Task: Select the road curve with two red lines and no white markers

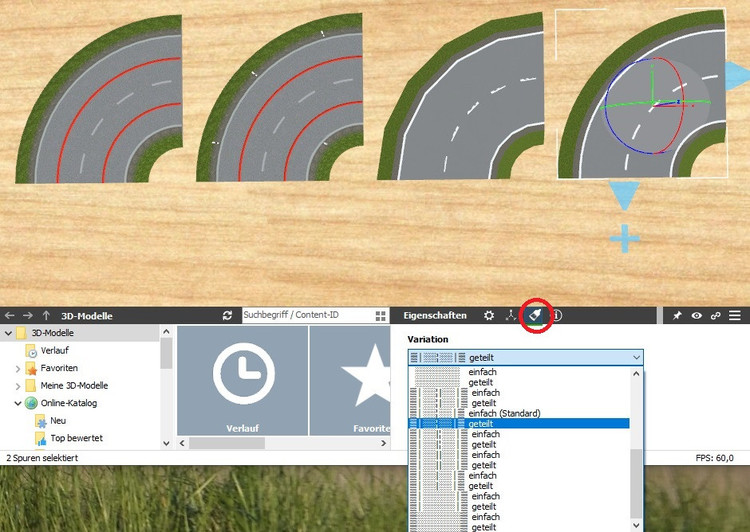Action: 99,100
